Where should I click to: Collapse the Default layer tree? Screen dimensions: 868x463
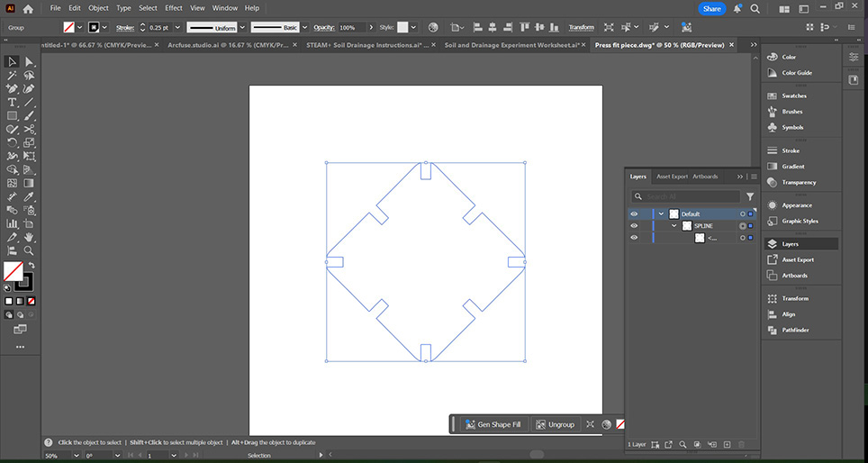[x=661, y=214]
